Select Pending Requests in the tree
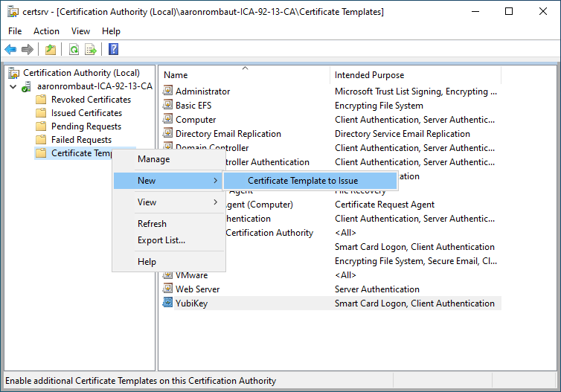This screenshot has height=392, width=561. click(x=86, y=126)
